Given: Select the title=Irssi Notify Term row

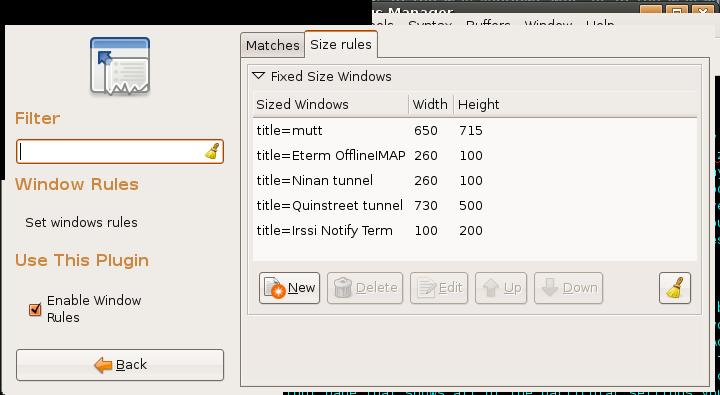Looking at the screenshot, I should pos(474,230).
